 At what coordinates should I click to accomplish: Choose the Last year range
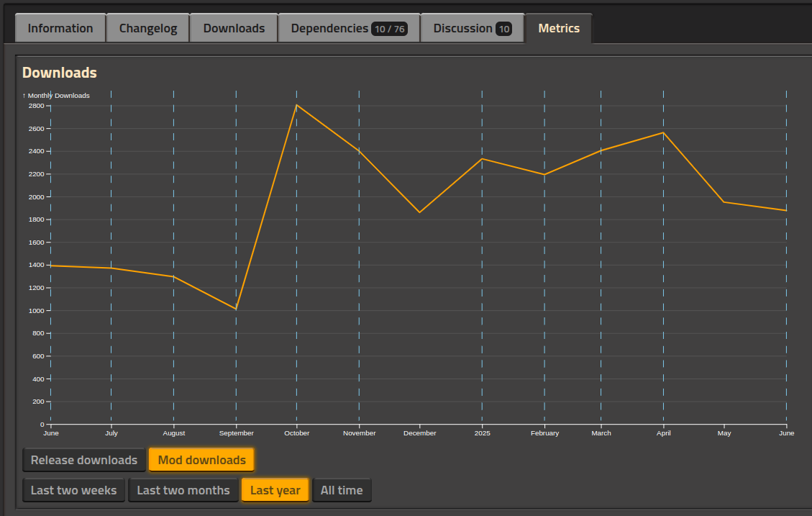tap(275, 490)
